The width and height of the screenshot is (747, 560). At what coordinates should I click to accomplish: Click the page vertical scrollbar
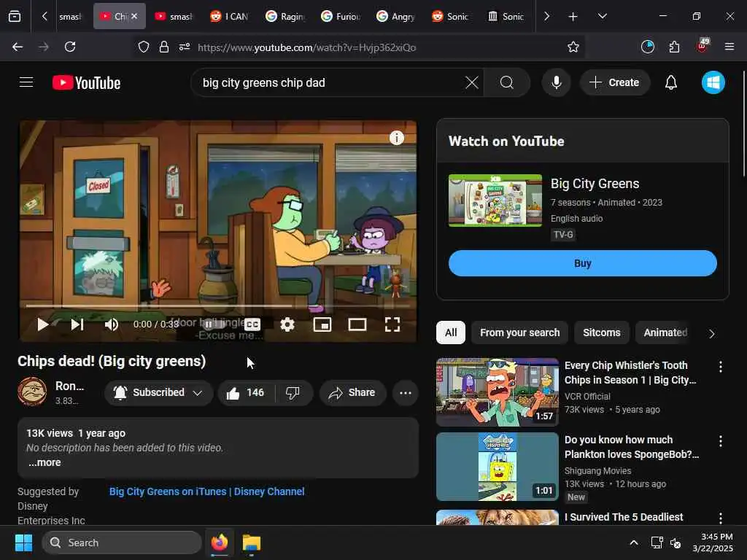click(x=743, y=124)
